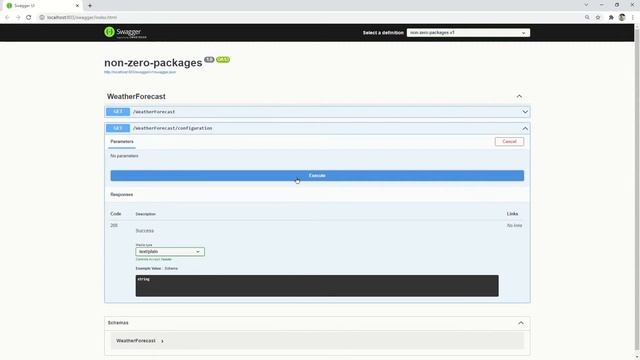Open the swagger.json link under title
640x360 pixels.
[140, 72]
